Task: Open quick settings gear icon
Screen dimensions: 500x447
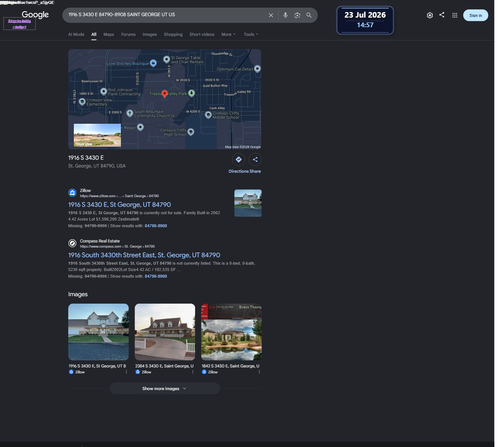Action: (x=430, y=15)
